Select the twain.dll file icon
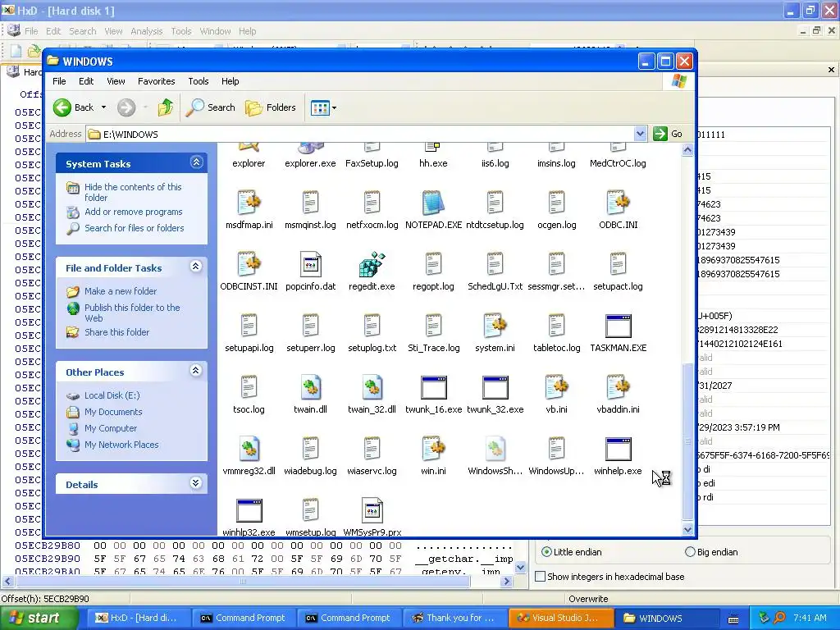Viewport: 840px width, 630px height. point(311,388)
